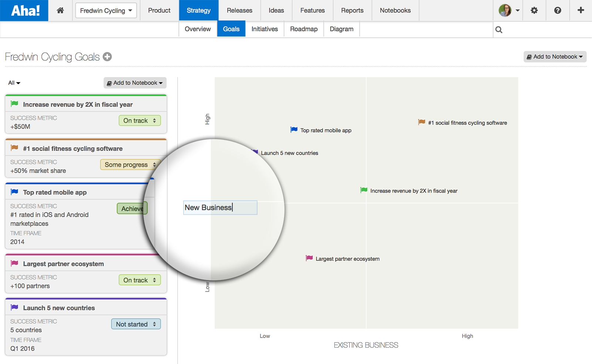Open the All filter dropdown
This screenshot has width=592, height=364.
[14, 83]
